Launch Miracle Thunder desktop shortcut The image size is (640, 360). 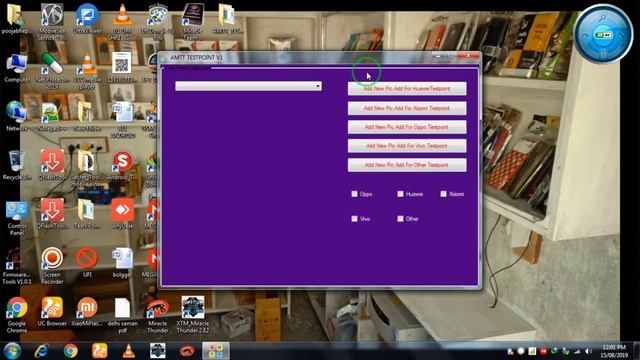pos(158,314)
